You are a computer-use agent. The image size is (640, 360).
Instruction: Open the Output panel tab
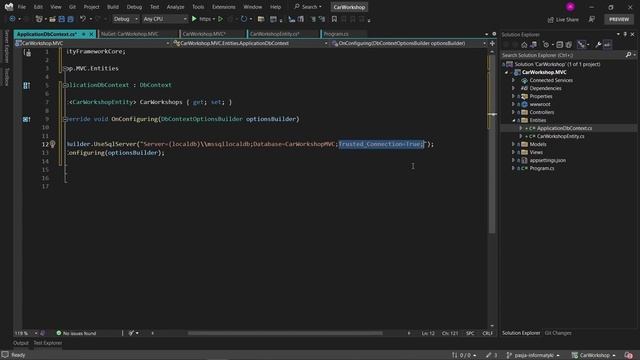pos(21,343)
